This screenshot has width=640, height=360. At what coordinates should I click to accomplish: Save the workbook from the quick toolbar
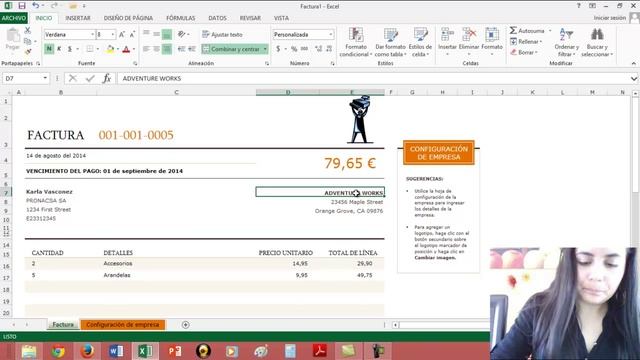(22, 6)
